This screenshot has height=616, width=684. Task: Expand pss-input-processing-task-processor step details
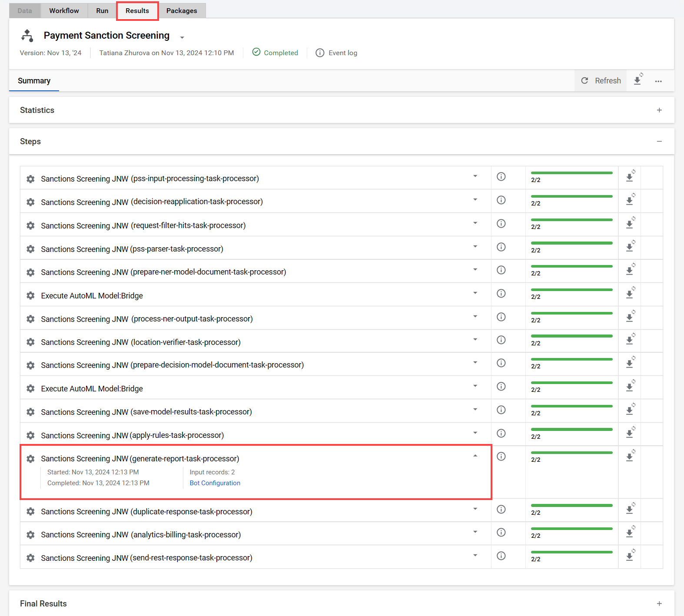pos(475,176)
